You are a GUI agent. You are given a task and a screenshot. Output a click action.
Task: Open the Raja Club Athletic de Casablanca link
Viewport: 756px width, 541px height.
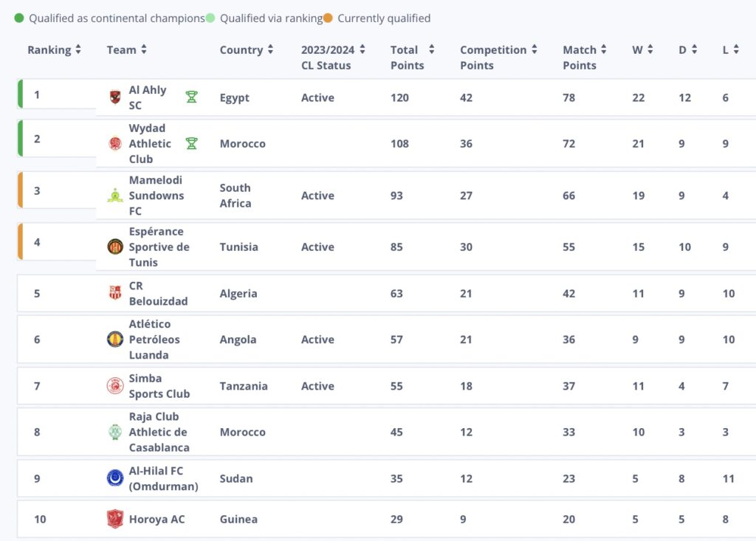coord(159,432)
